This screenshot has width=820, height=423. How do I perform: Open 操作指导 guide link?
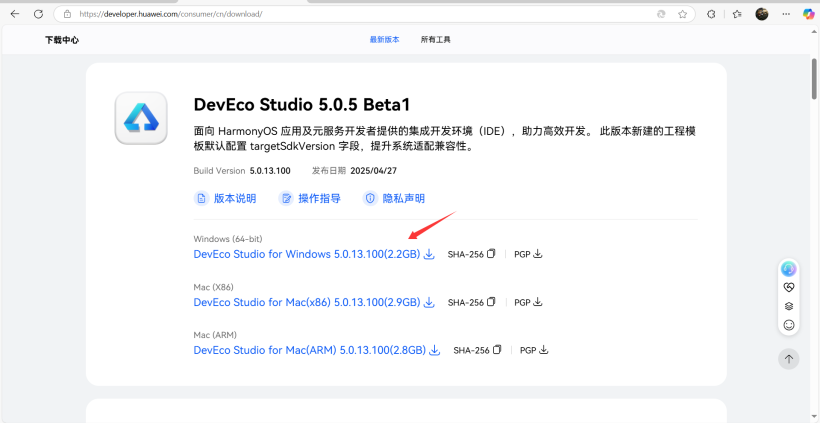(320, 198)
